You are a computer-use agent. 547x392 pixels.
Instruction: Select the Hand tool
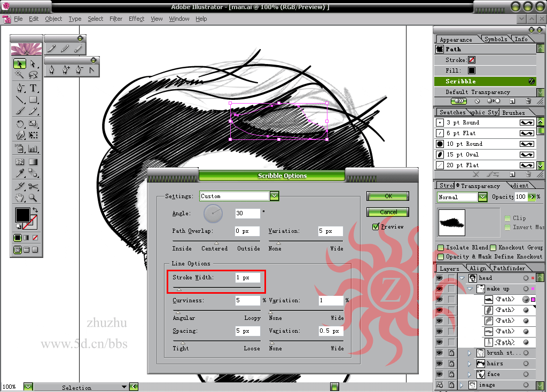coord(20,198)
